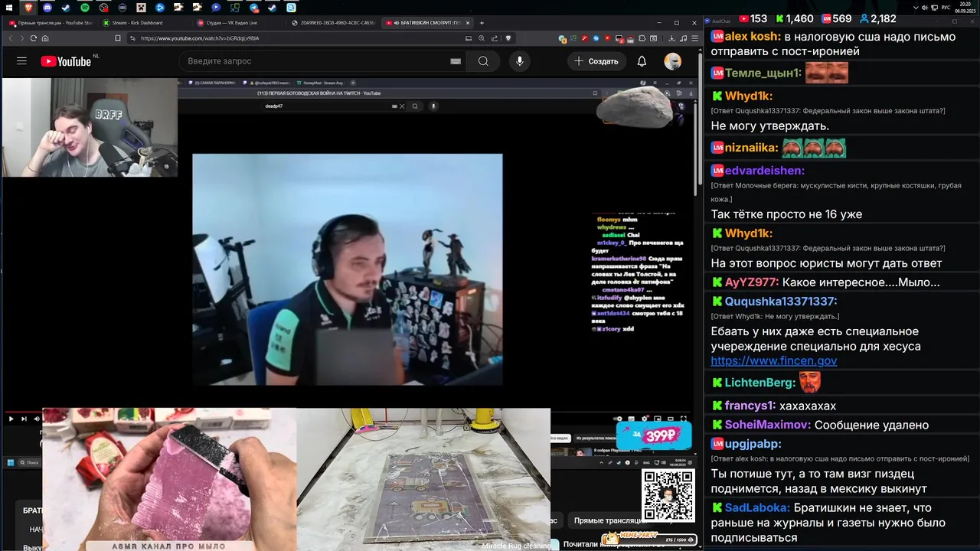The image size is (980, 551).
Task: Click chat username SadLaboka
Action: 757,508
